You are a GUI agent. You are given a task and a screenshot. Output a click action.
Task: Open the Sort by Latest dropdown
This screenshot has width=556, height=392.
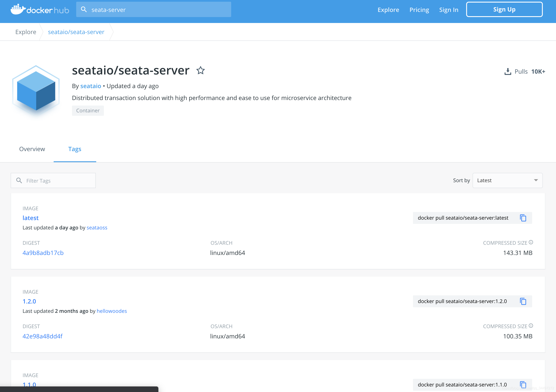click(x=507, y=180)
